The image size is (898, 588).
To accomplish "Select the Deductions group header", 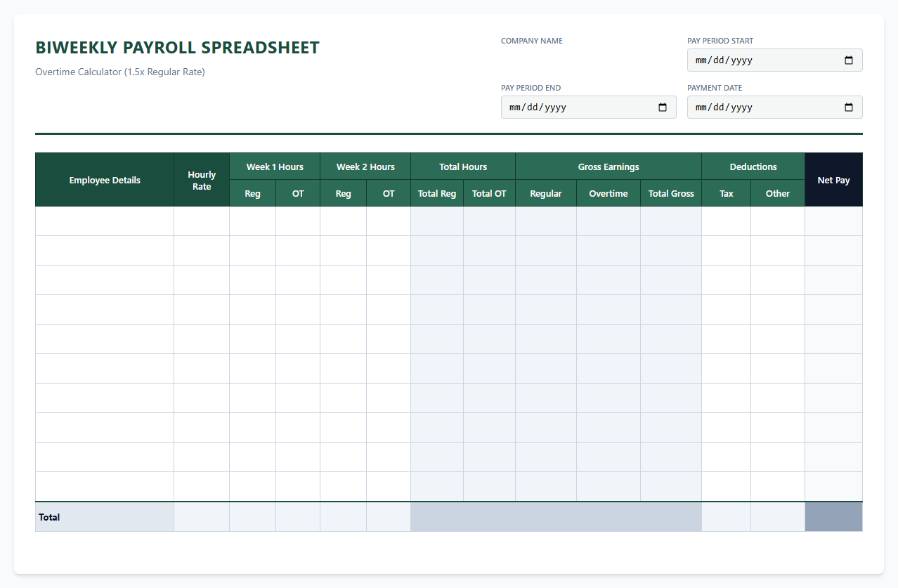I will [753, 166].
